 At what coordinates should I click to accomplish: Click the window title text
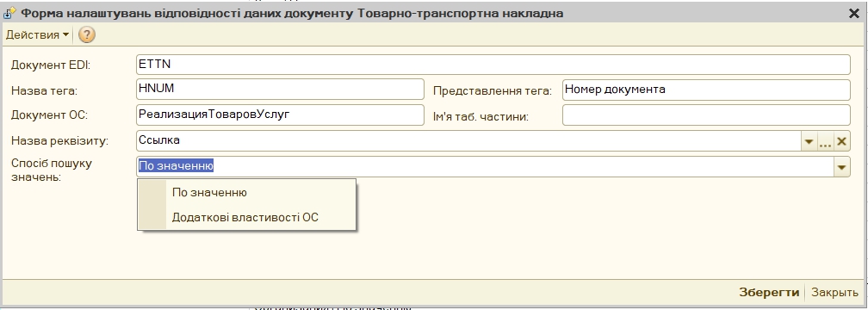(x=292, y=13)
